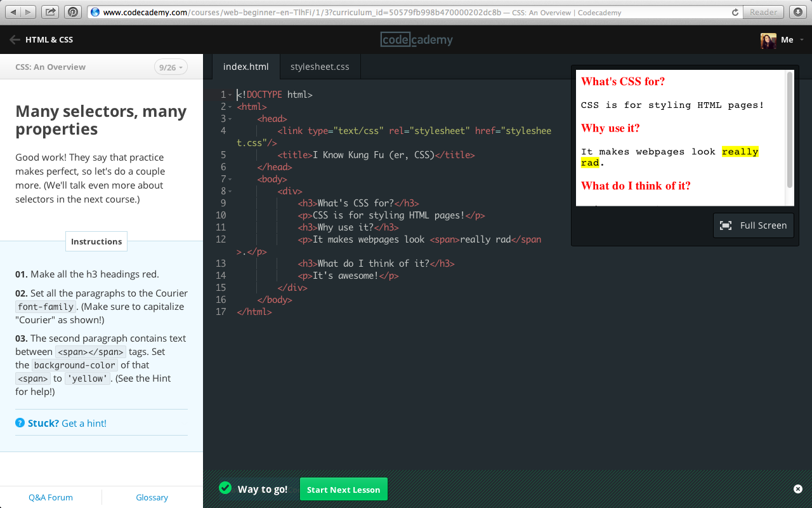Reload the current page

735,11
